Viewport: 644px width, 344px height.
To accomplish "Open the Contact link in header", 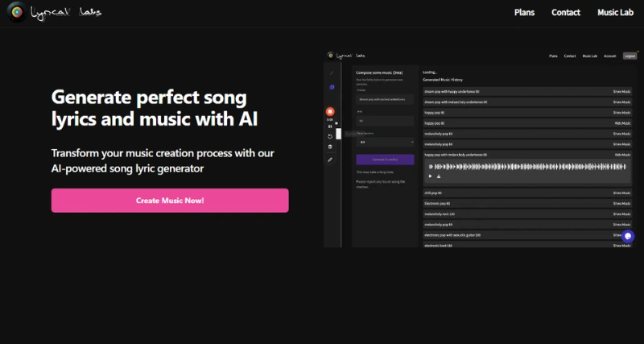I will [566, 13].
